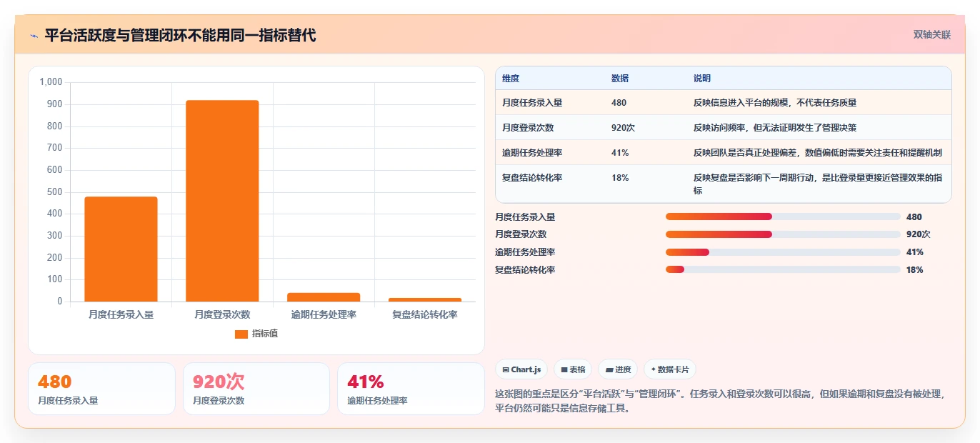The height and width of the screenshot is (443, 980).
Task: Click the 月度任务录入量 bar in the chart
Action: (x=121, y=249)
